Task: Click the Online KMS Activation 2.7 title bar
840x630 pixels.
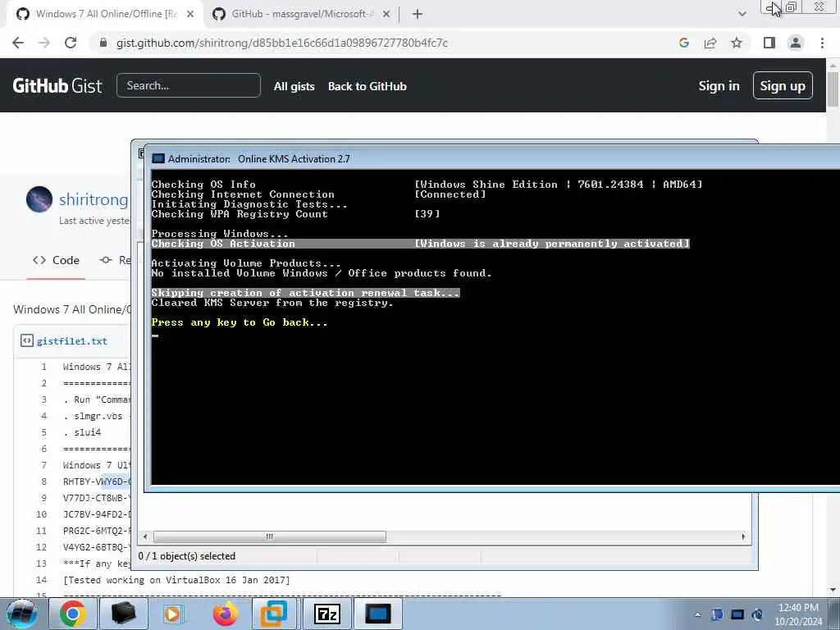Action: click(x=493, y=158)
